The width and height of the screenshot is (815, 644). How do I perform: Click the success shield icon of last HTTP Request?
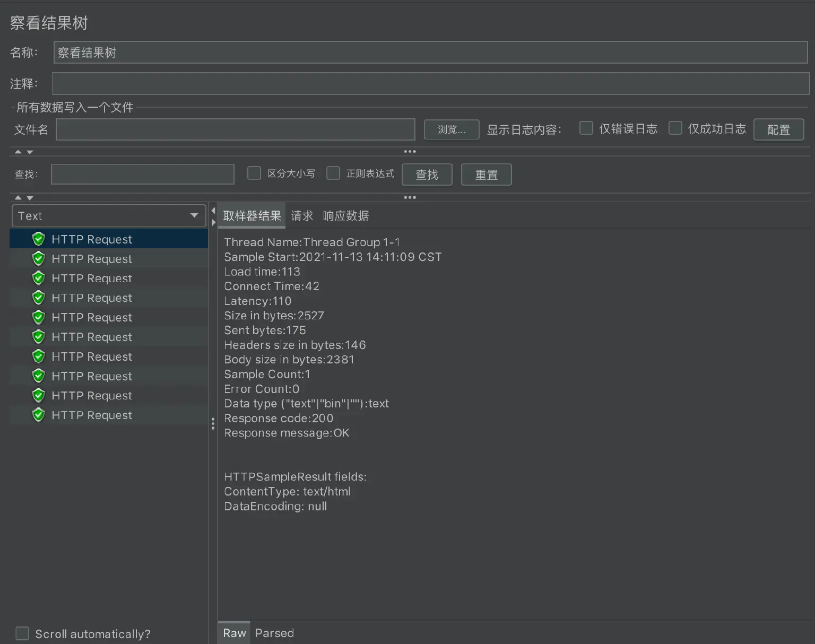pyautogui.click(x=38, y=415)
